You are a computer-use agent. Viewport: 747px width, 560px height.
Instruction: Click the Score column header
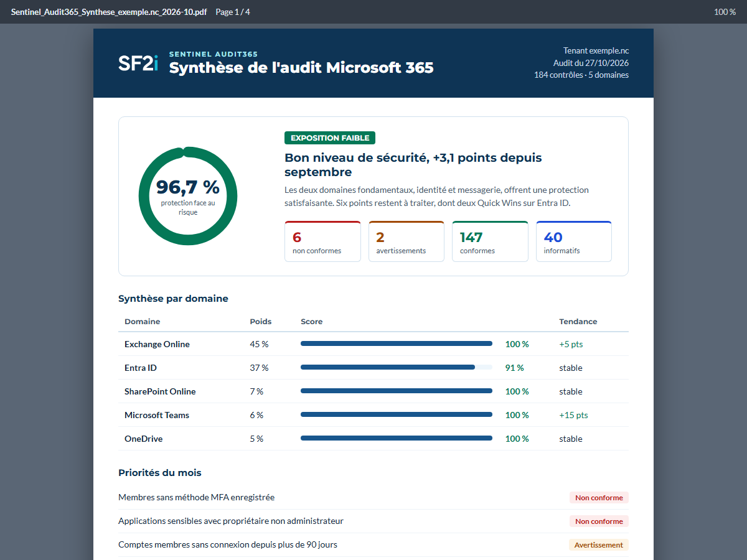311,322
